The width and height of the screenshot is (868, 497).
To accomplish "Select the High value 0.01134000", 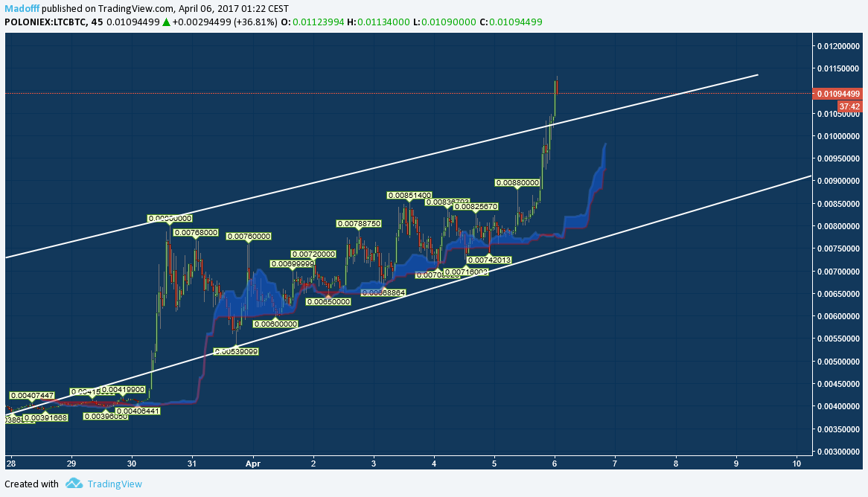I will pyautogui.click(x=383, y=22).
